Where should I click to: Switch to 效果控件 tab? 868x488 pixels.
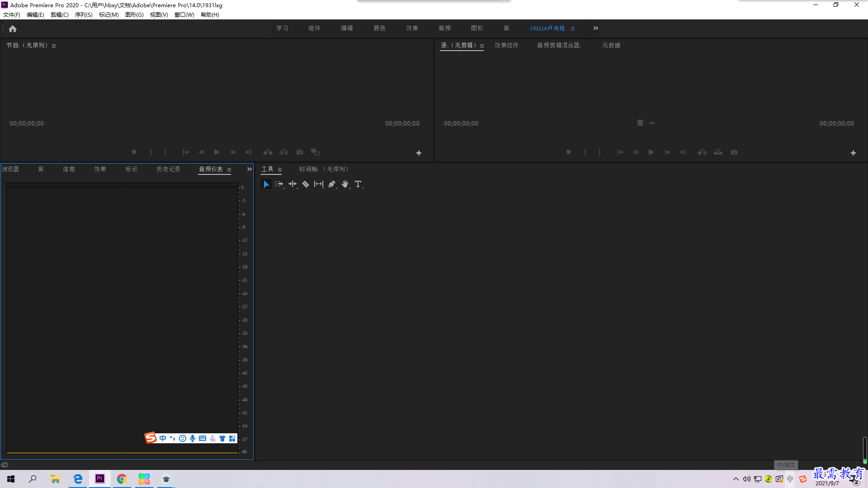pos(506,45)
